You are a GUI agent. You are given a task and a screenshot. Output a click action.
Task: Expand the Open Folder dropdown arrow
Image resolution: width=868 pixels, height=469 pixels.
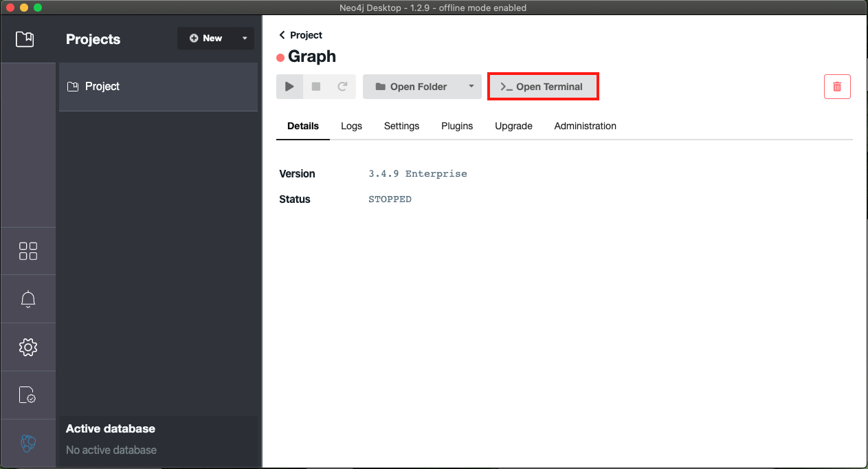click(x=471, y=87)
